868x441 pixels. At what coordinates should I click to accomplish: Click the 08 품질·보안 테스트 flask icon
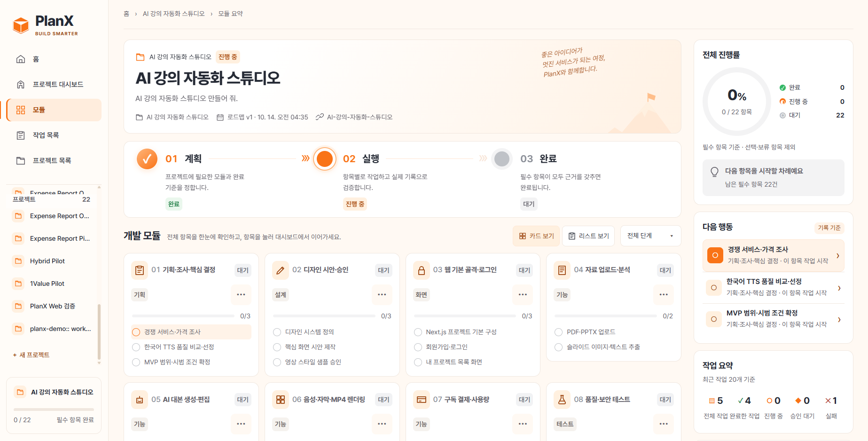[x=562, y=400]
